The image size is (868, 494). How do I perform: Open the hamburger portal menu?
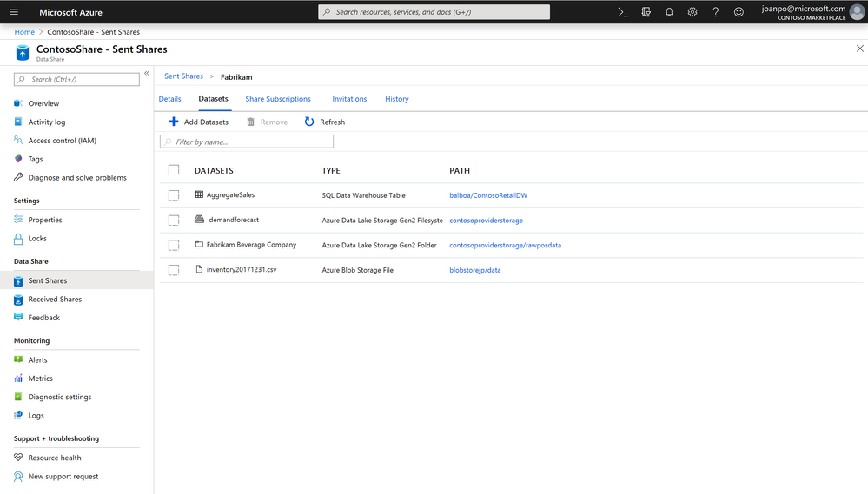(14, 12)
